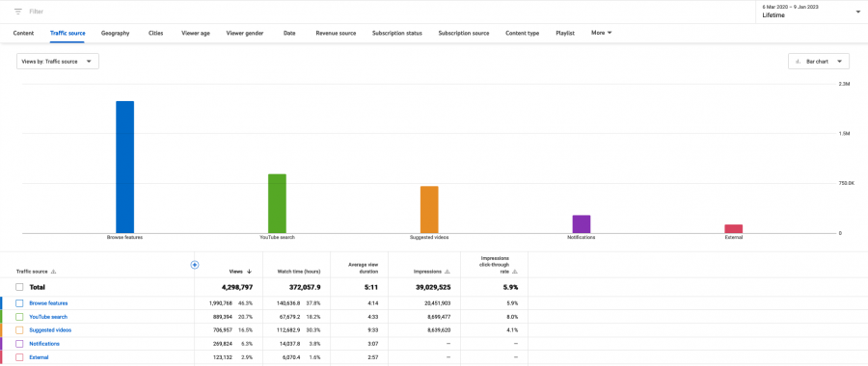The width and height of the screenshot is (868, 366).
Task: Click the sort arrow next to Views
Action: click(249, 272)
